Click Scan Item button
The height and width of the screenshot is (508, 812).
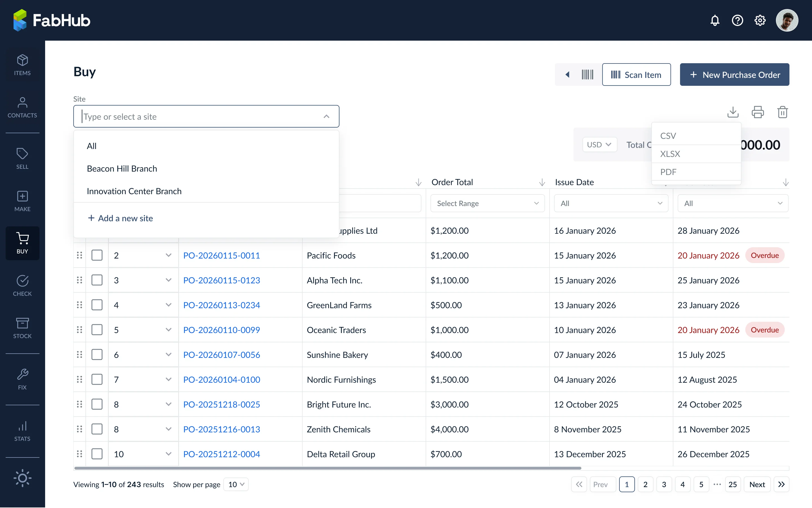[636, 75]
